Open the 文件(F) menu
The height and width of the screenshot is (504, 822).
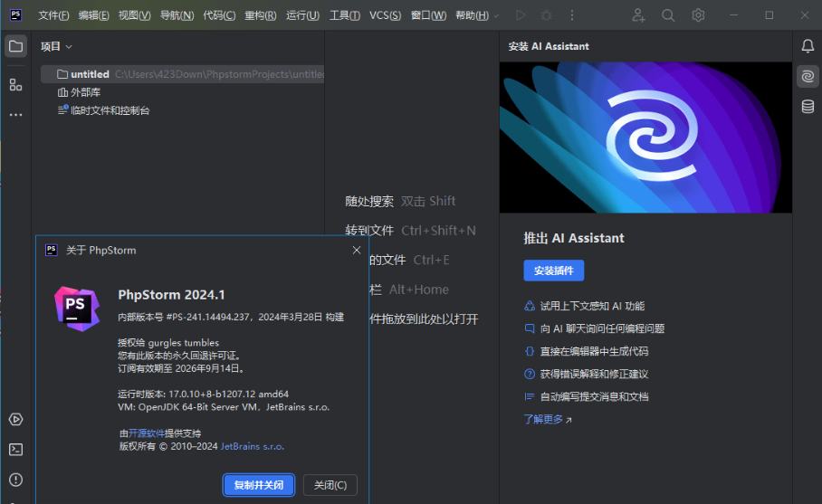coord(53,15)
